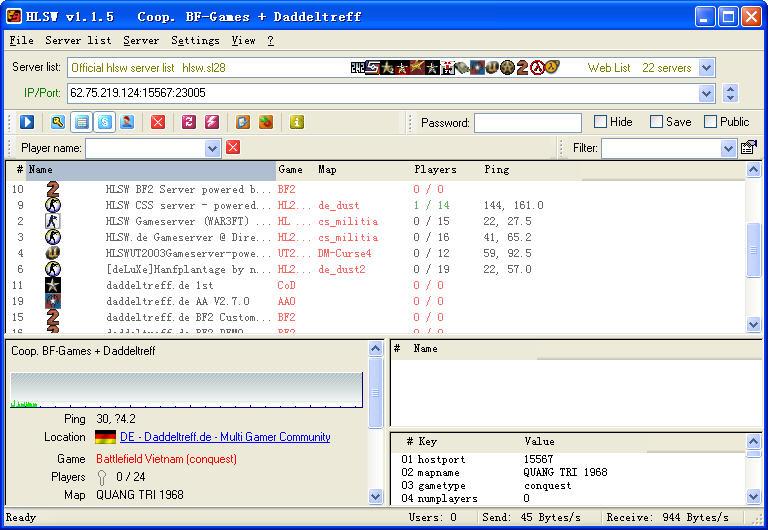Sort servers by Ping column header
Viewport: 768px width, 530px height.
tap(497, 170)
